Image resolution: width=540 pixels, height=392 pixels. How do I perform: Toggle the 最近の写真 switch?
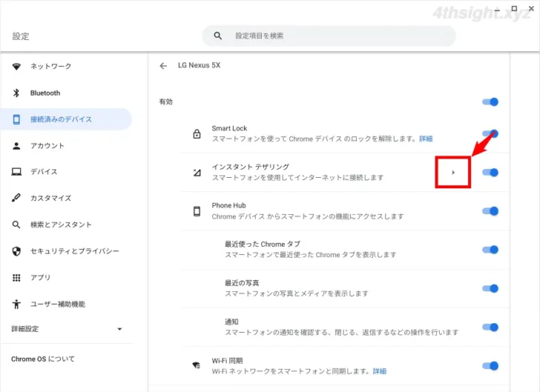(490, 288)
